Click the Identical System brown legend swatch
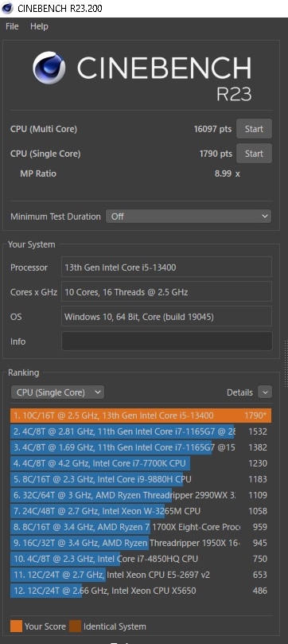Viewport: 288px width, 644px height. click(75, 626)
